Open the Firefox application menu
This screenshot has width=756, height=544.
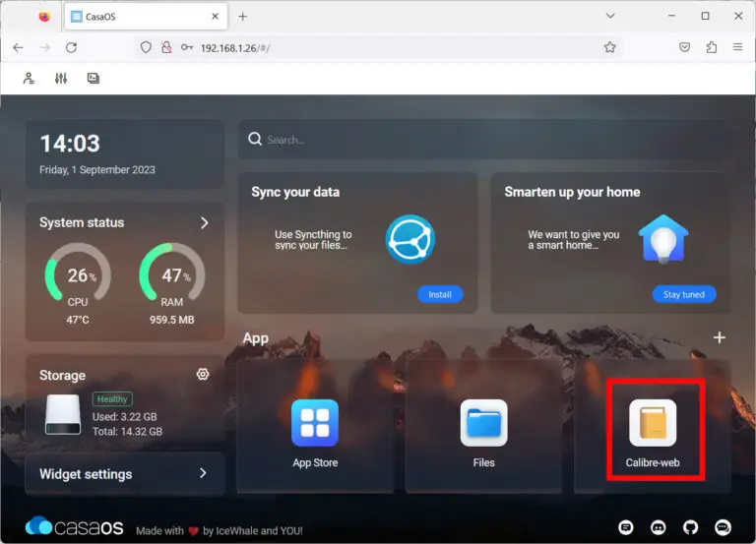(737, 47)
